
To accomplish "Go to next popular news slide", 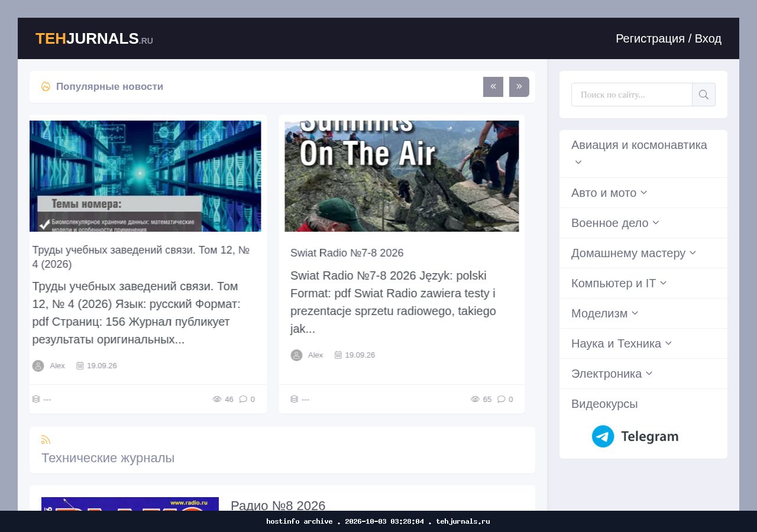I will tap(519, 87).
